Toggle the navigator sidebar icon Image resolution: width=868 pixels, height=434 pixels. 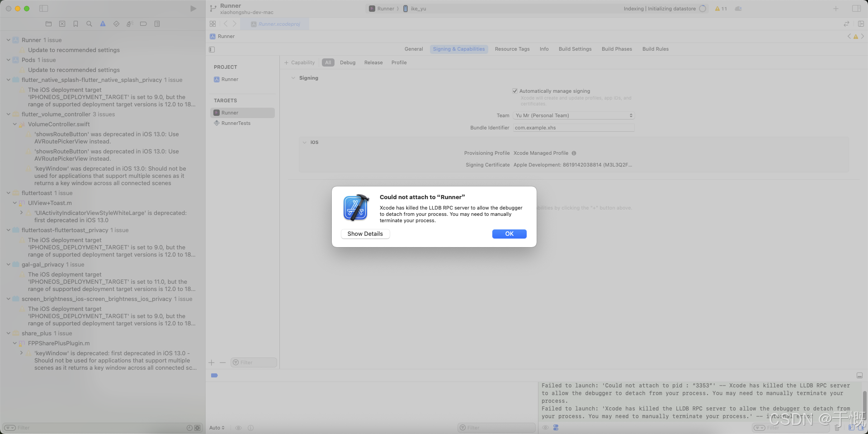click(x=44, y=9)
